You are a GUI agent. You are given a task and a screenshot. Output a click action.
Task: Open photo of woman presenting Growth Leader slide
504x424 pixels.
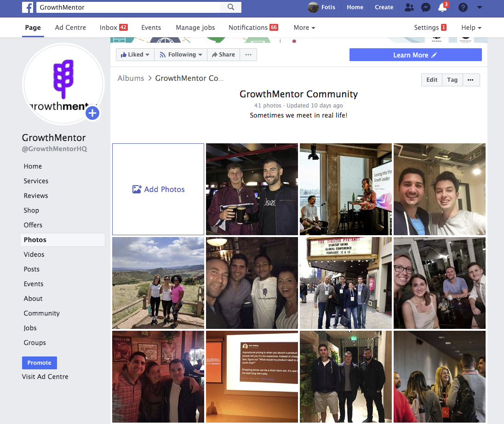(345, 189)
